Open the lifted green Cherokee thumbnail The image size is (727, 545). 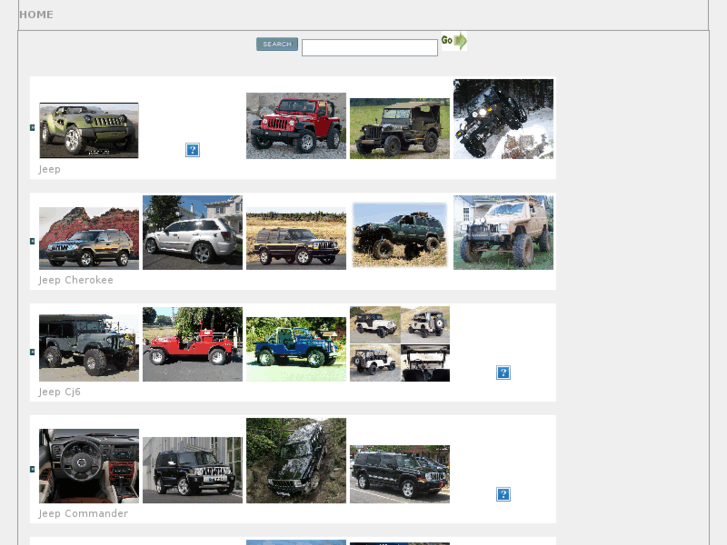(400, 235)
